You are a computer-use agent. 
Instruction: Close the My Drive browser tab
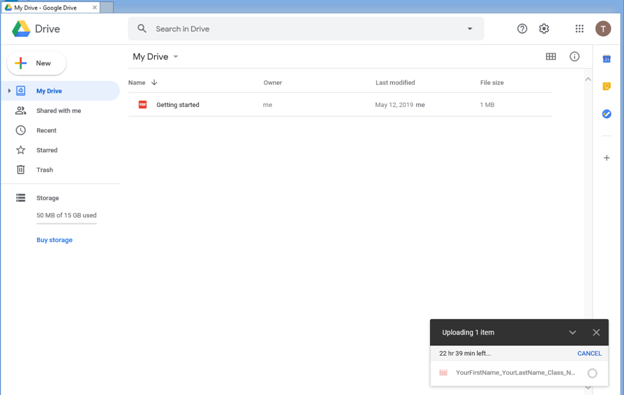95,8
